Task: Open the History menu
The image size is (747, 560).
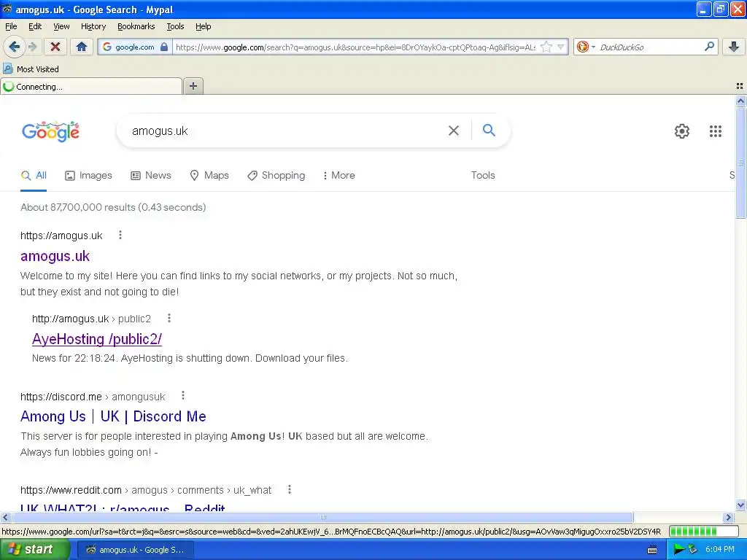Action: (93, 26)
